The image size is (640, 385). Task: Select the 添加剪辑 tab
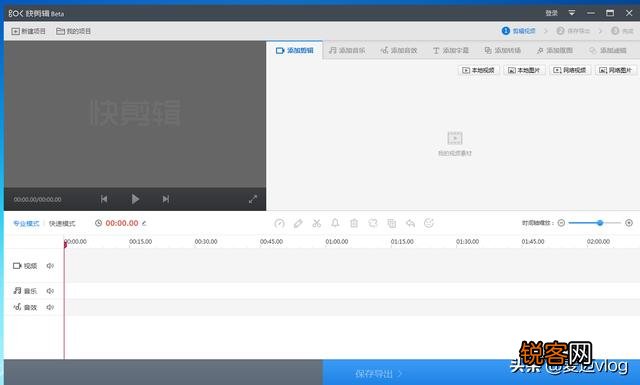pos(295,51)
